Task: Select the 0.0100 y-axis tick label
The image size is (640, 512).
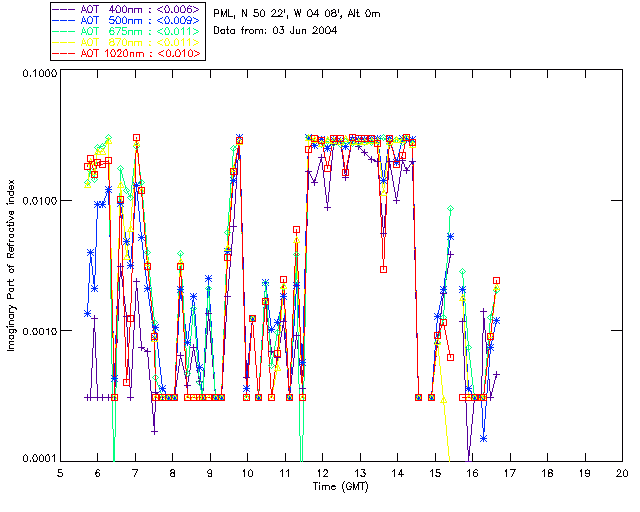Action: coord(36,202)
